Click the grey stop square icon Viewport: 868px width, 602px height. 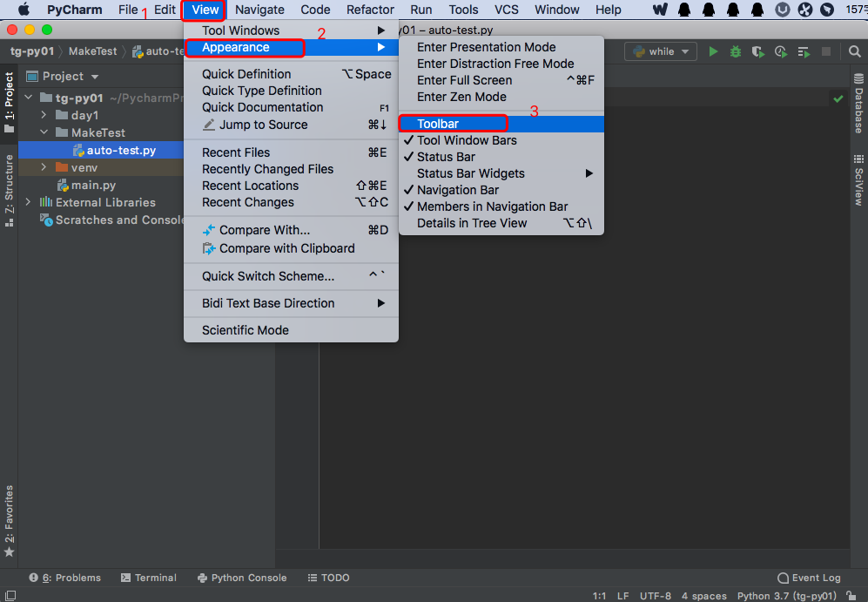point(826,51)
